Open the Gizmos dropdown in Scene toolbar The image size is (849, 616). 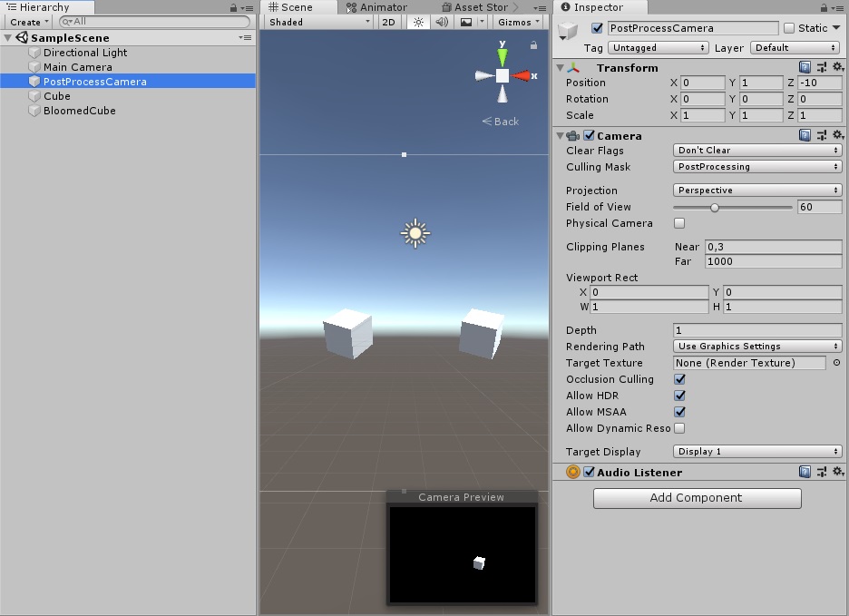coord(517,22)
